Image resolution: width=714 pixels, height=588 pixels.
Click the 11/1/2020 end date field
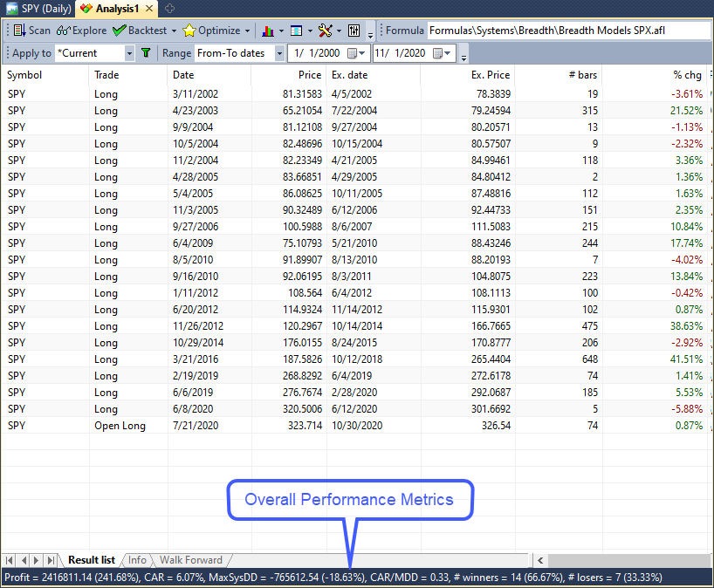coord(413,53)
